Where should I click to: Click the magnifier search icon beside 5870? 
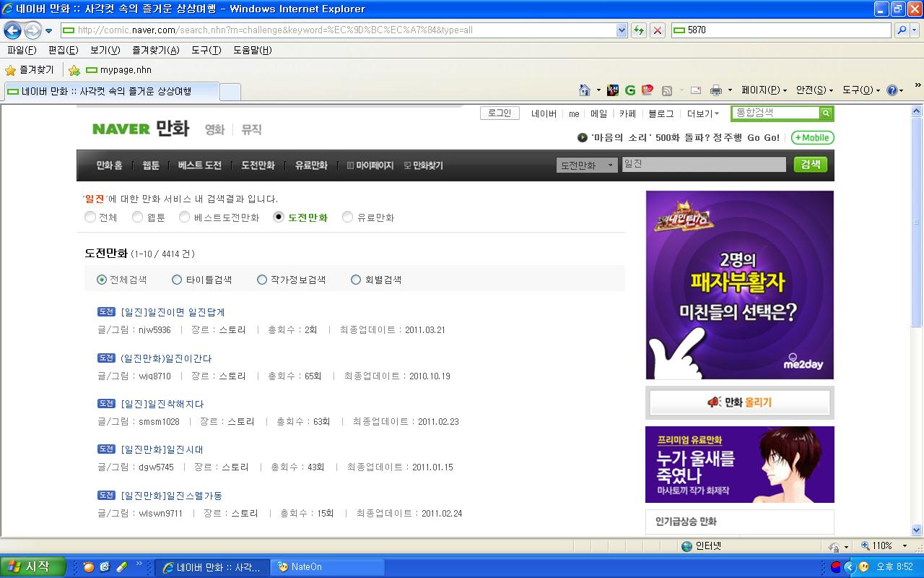(x=901, y=30)
